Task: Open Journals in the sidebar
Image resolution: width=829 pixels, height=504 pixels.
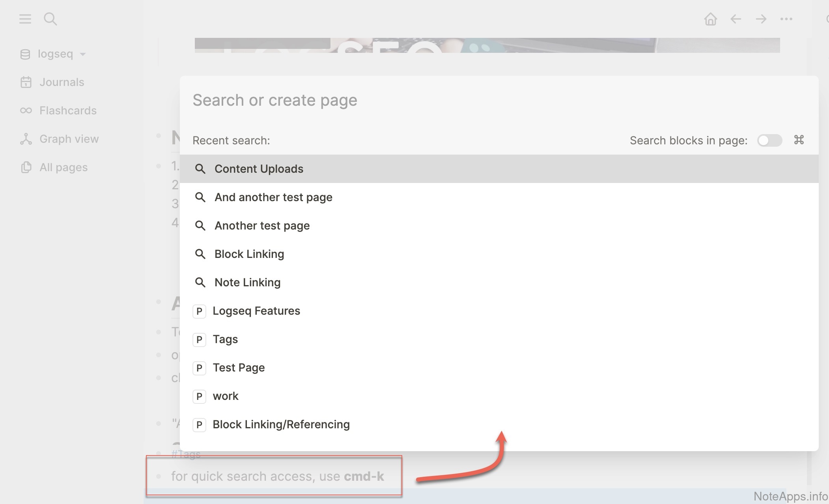Action: click(62, 82)
